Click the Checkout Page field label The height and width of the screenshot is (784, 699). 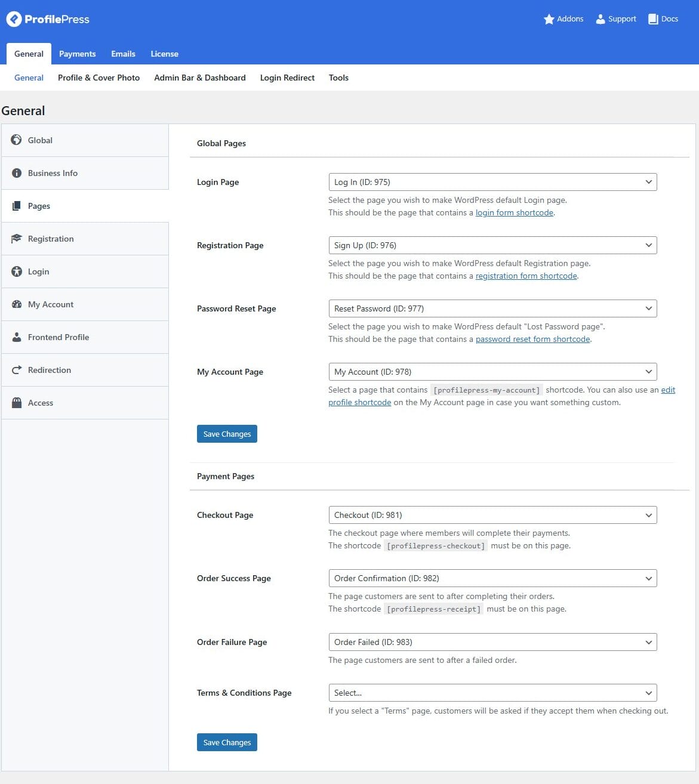225,515
